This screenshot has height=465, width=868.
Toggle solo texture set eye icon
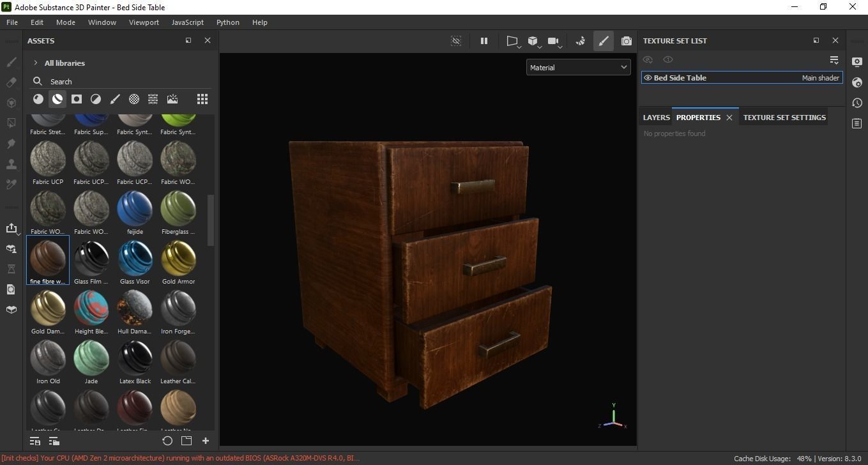(x=668, y=59)
